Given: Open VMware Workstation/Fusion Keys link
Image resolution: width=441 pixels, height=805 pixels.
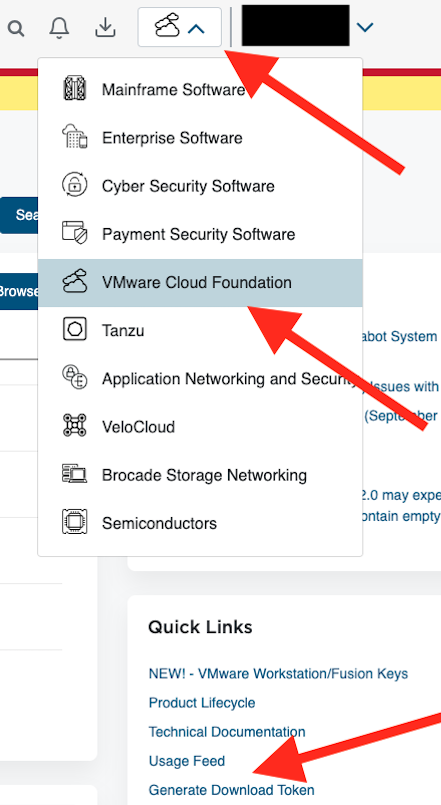Looking at the screenshot, I should click(x=278, y=674).
